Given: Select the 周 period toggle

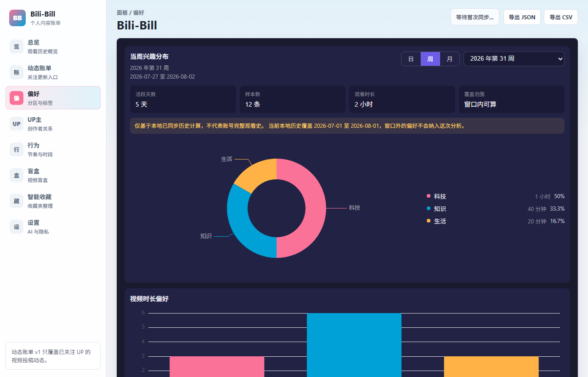Looking at the screenshot, I should tap(430, 59).
